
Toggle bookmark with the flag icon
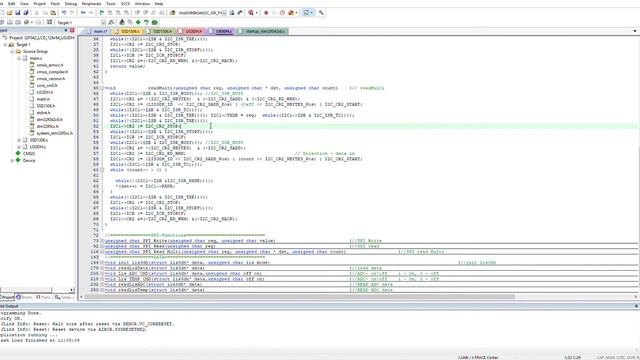(102, 13)
